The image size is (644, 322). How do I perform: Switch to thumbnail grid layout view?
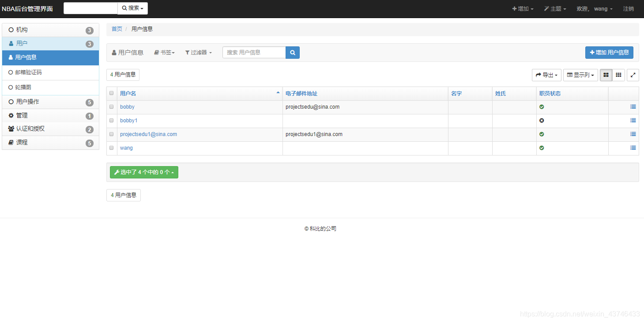click(606, 75)
